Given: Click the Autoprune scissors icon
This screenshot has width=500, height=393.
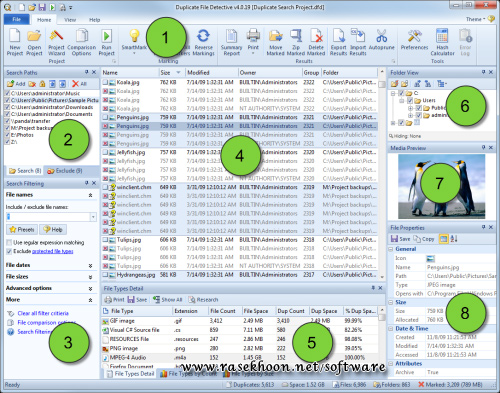Looking at the screenshot, I should click(x=382, y=36).
